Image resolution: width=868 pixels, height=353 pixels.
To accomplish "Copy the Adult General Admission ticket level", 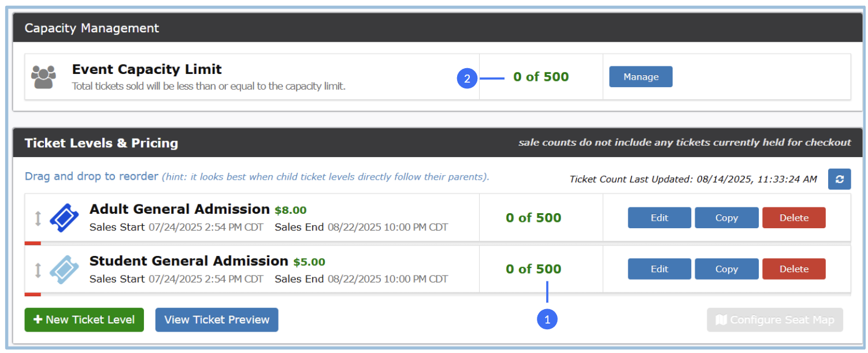I will coord(726,218).
